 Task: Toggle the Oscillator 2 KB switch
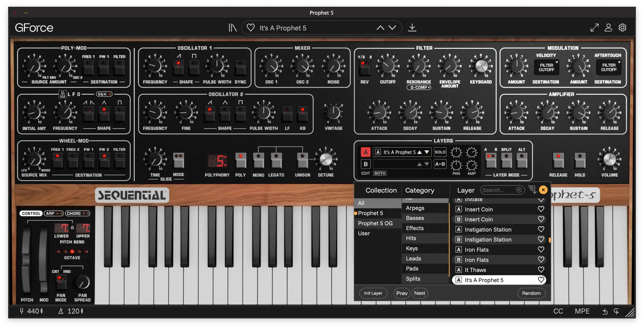[x=303, y=114]
